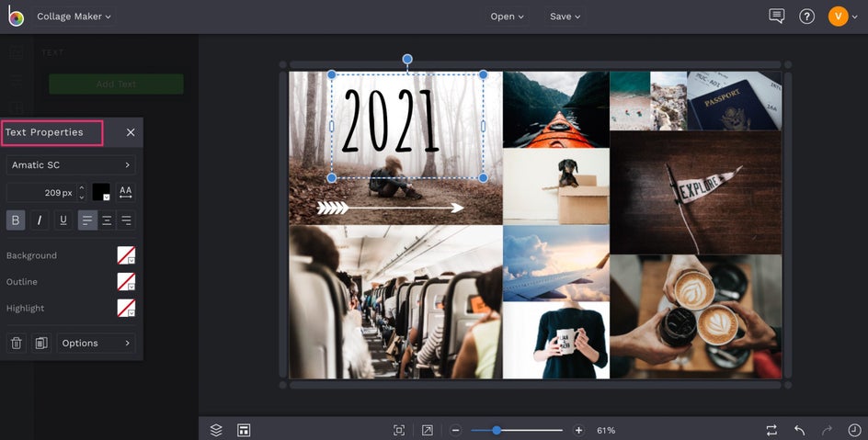The image size is (868, 440).
Task: Delete text with trash icon
Action: coord(16,343)
